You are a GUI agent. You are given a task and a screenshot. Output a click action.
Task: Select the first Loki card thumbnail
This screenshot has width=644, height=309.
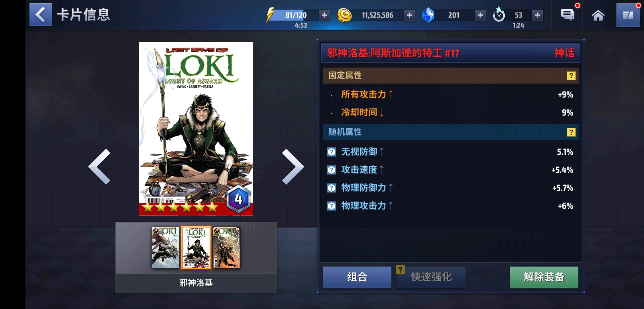(166, 247)
